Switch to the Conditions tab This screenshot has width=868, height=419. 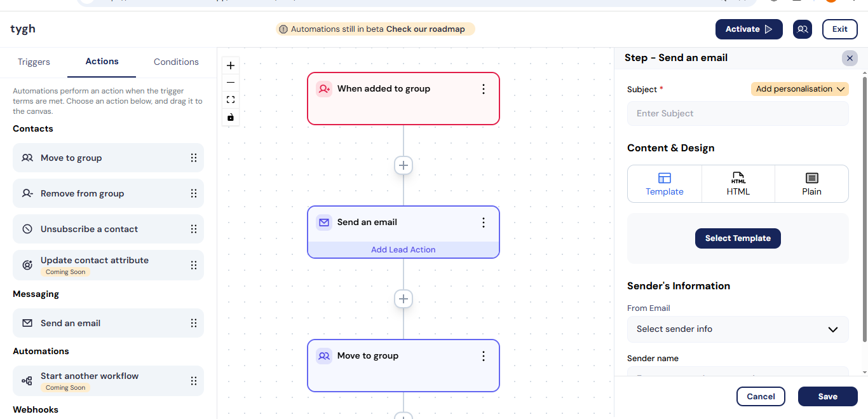(x=176, y=62)
